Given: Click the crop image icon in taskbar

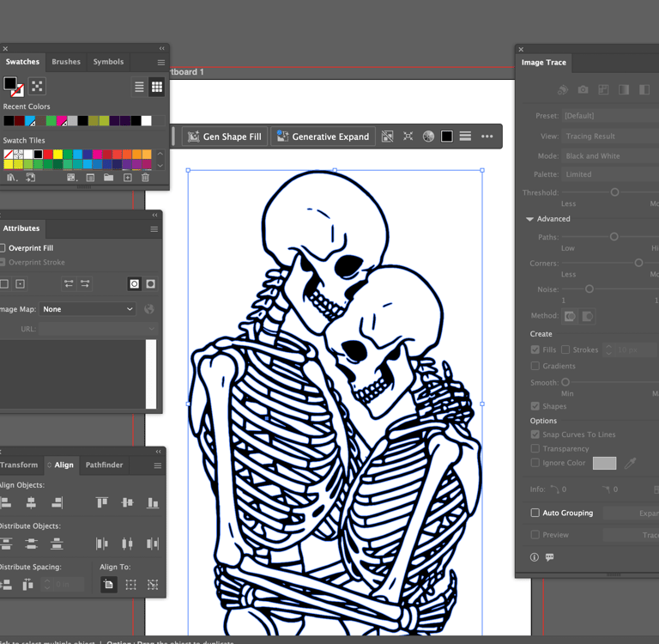Looking at the screenshot, I should (387, 137).
